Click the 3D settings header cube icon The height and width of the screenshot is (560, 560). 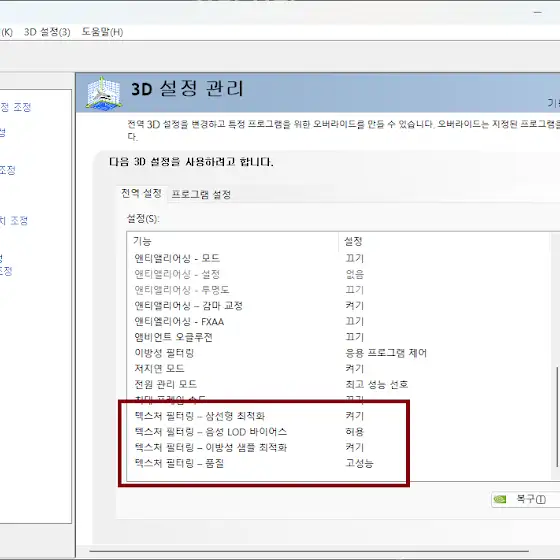pyautogui.click(x=104, y=93)
